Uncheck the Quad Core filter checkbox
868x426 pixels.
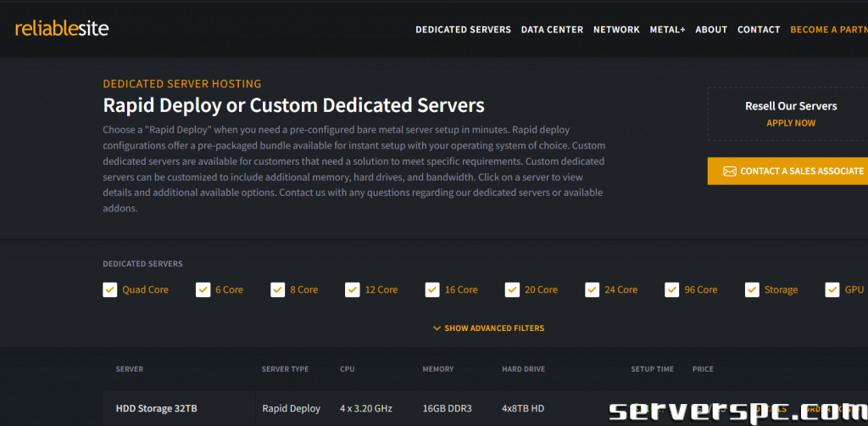coord(110,290)
